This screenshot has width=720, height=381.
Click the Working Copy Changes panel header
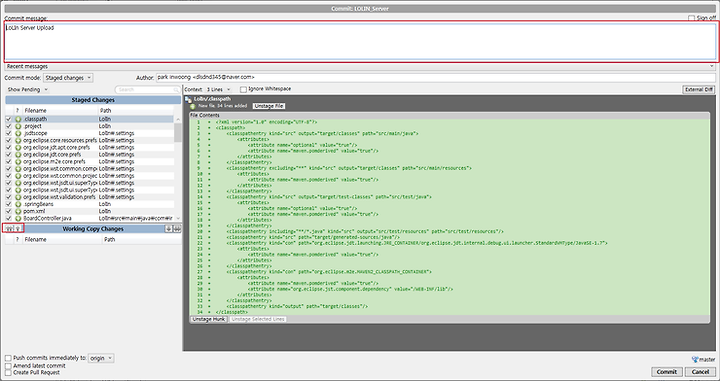tap(93, 229)
